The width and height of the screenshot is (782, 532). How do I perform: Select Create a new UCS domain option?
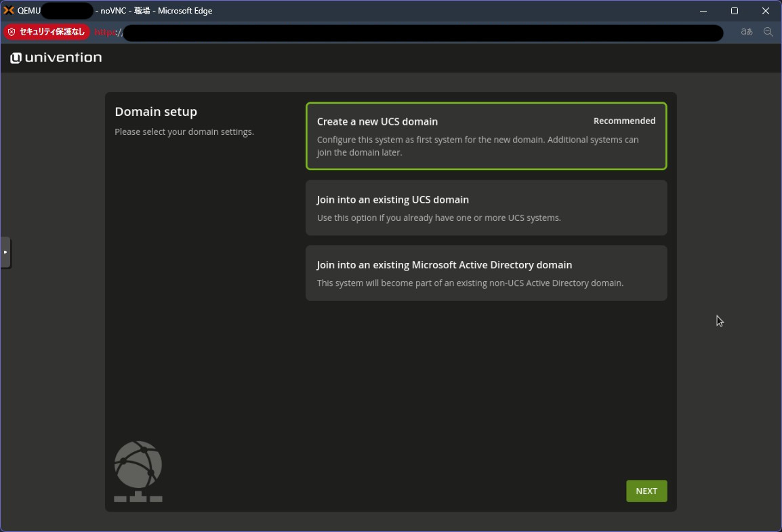(x=486, y=136)
